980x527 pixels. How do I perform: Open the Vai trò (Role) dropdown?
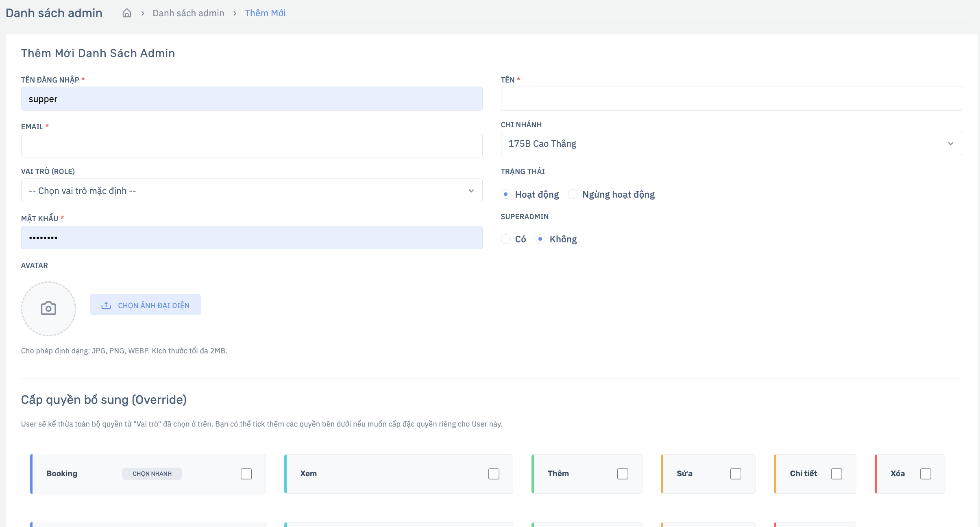pyautogui.click(x=252, y=191)
